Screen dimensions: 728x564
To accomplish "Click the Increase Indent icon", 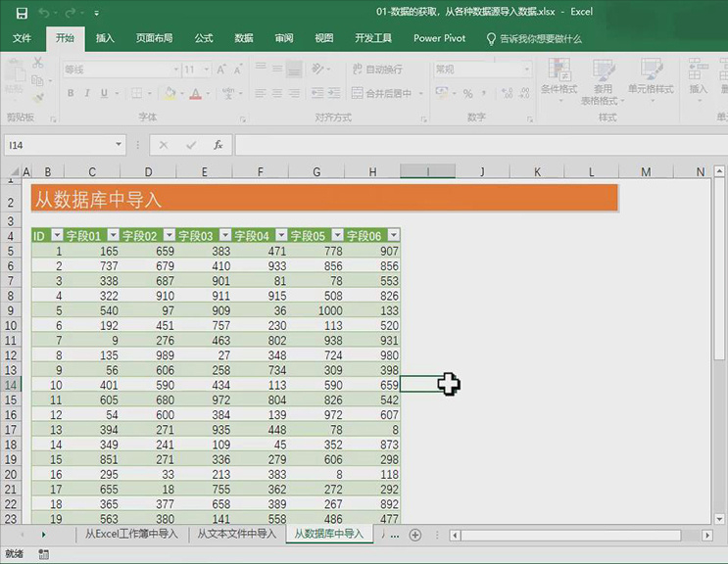I will [334, 93].
